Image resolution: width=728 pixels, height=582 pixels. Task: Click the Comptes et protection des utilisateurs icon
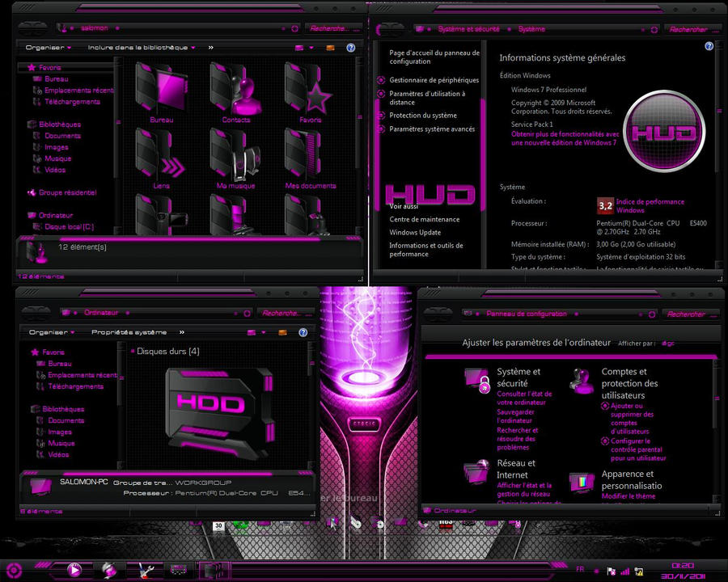[x=582, y=381]
